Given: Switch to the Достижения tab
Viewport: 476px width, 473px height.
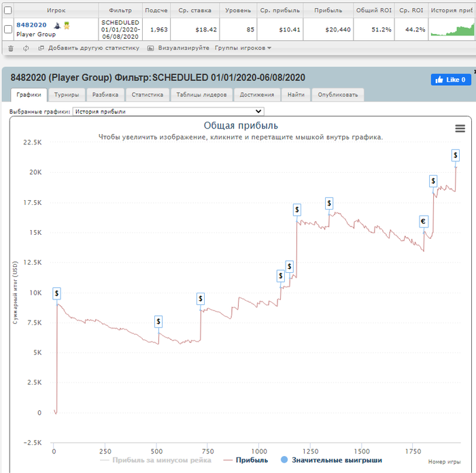Looking at the screenshot, I should click(257, 95).
